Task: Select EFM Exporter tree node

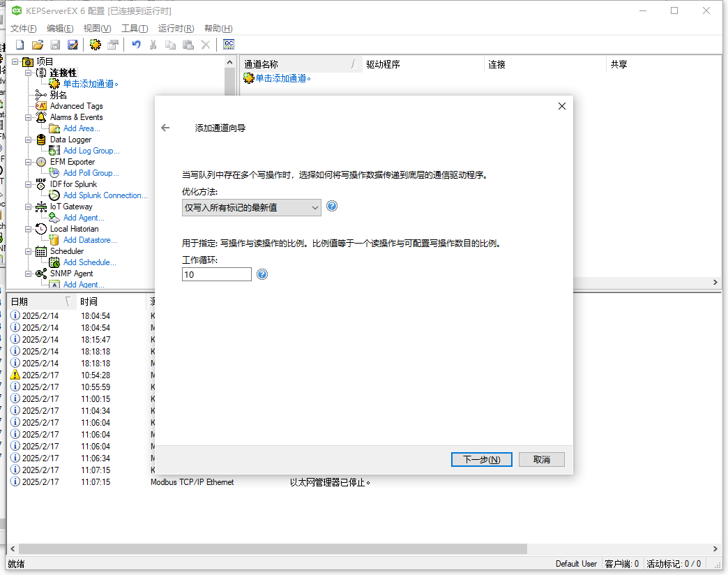Action: [x=73, y=162]
